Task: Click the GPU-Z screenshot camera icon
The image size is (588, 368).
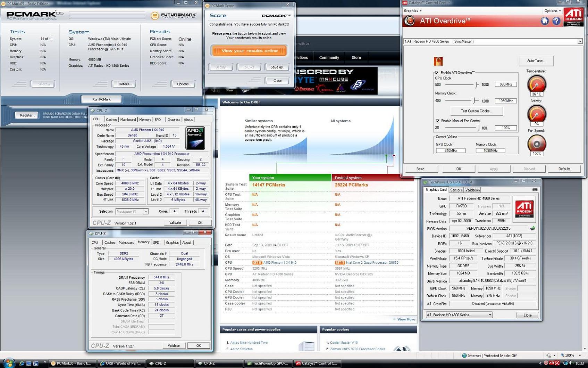Action: pos(535,190)
